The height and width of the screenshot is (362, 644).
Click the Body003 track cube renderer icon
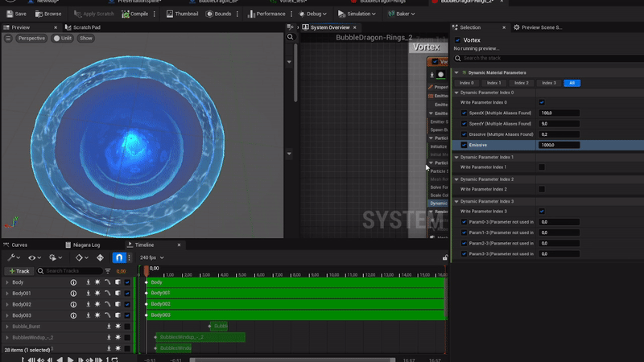point(118,315)
